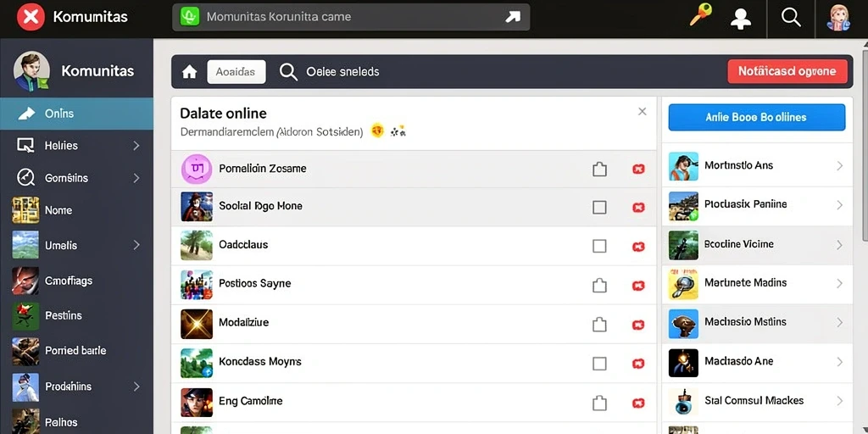Click the key icon in top bar
This screenshot has width=868, height=434.
[700, 14]
